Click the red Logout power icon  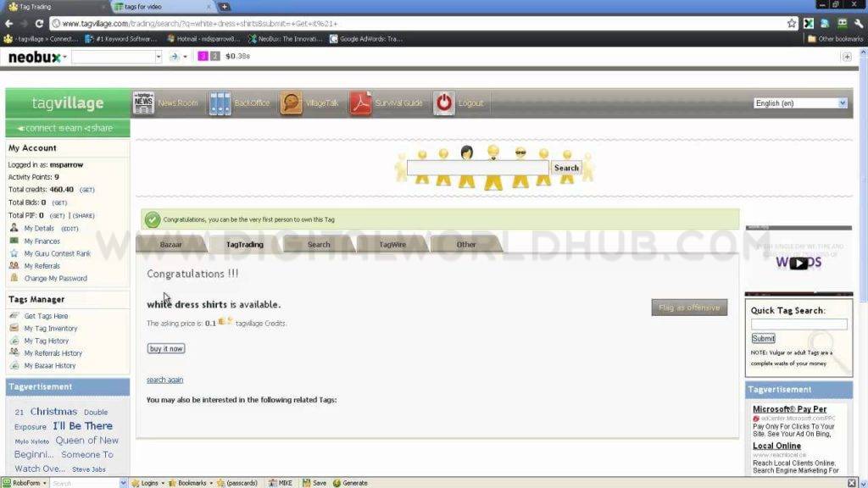[x=444, y=103]
